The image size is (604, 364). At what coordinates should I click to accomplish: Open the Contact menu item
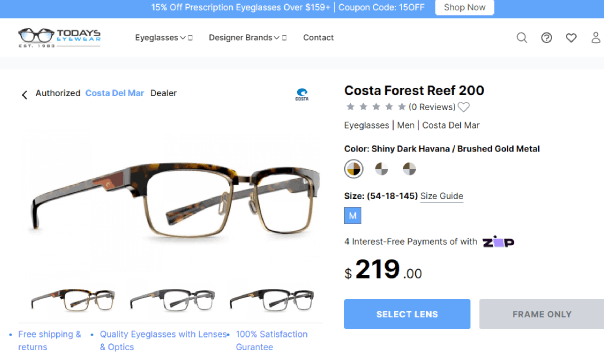coord(318,38)
